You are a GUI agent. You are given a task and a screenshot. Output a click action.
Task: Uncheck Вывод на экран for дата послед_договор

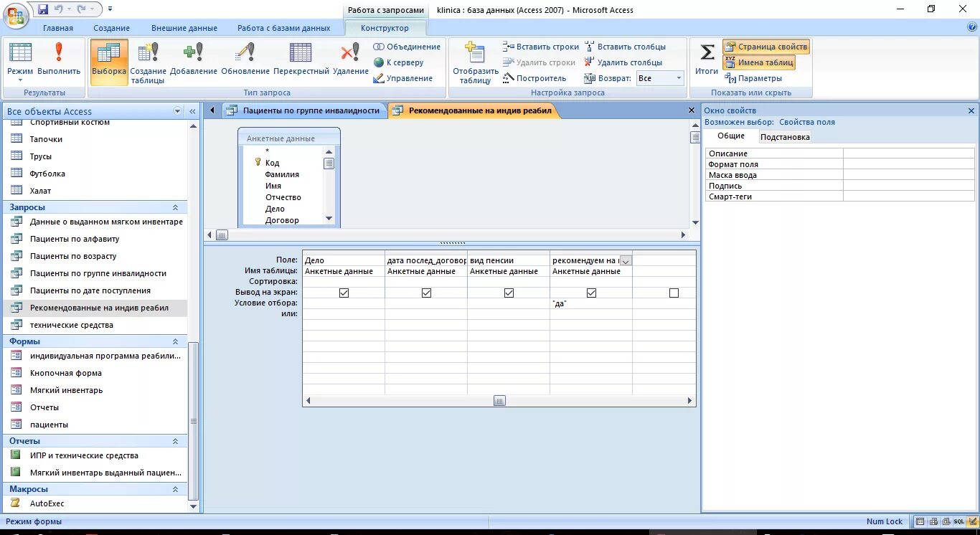426,293
